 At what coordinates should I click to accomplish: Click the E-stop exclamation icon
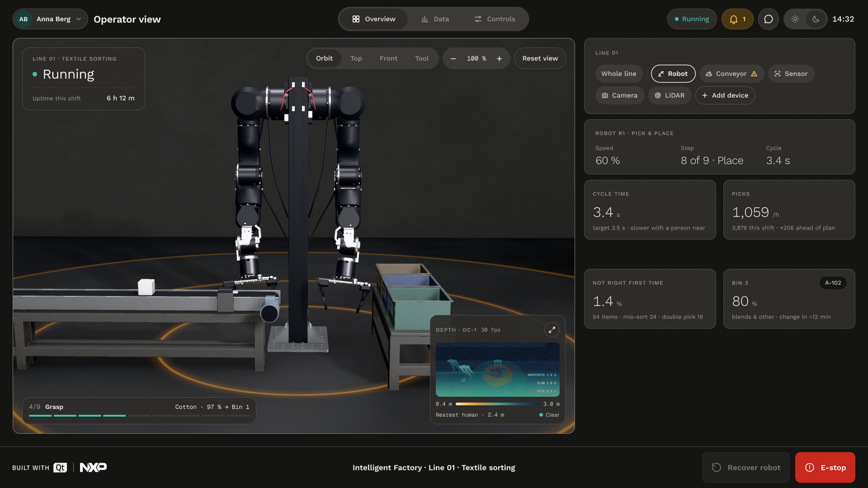[x=810, y=468]
